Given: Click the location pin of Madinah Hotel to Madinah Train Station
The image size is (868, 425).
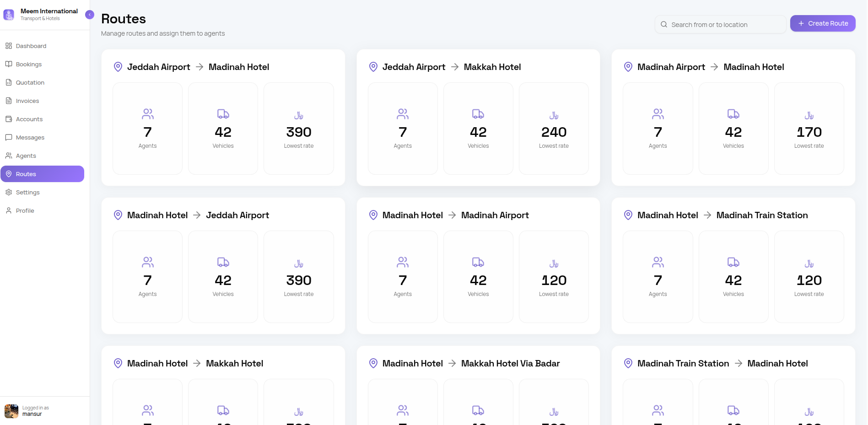Looking at the screenshot, I should [628, 215].
